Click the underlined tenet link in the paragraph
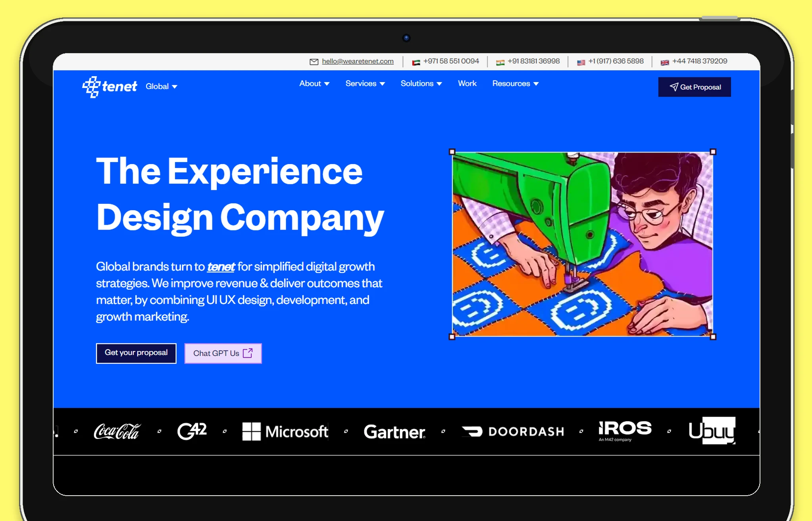The image size is (812, 521). point(221,267)
